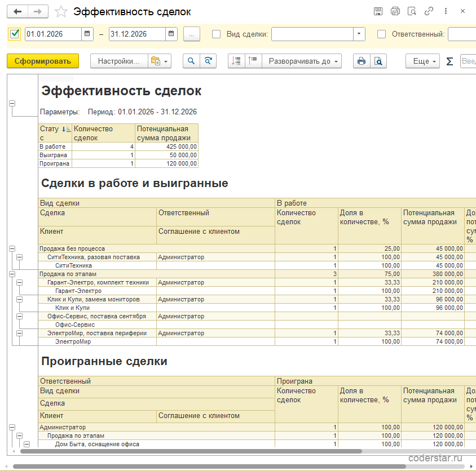Open print preview from toolbar

click(x=378, y=61)
